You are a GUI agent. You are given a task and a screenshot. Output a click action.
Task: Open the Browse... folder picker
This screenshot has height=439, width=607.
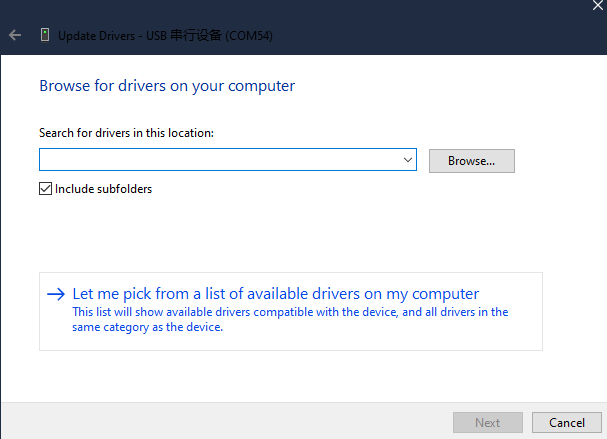tap(472, 161)
